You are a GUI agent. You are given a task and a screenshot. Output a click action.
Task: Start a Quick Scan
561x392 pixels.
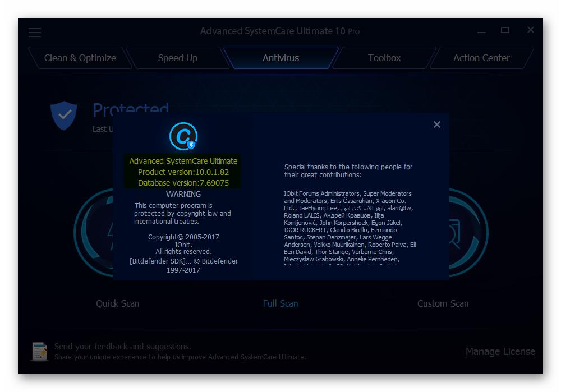[x=118, y=303]
